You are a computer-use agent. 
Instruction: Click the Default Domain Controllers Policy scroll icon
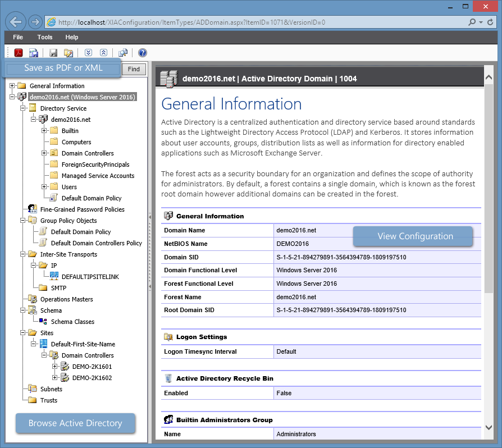[43, 243]
